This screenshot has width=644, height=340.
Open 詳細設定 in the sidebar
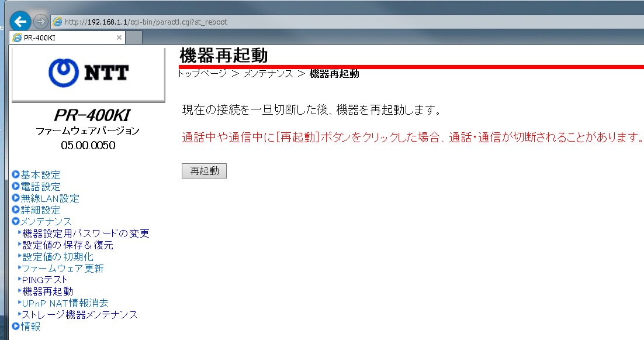point(41,210)
